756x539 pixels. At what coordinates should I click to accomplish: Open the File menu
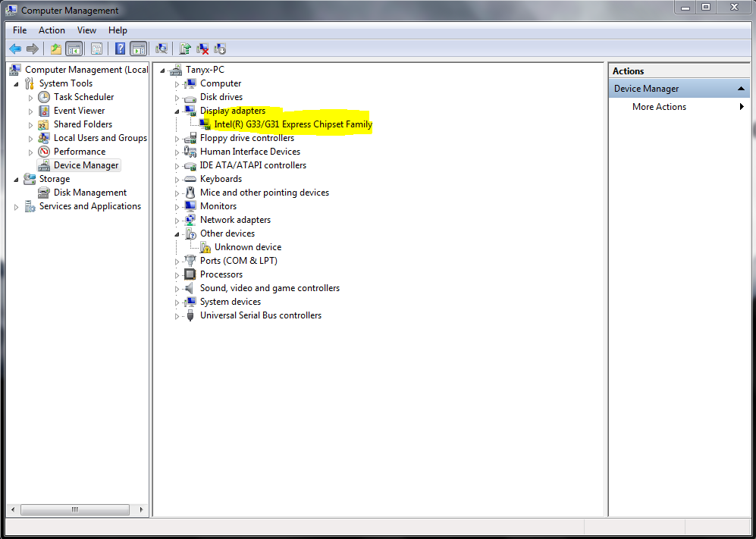pyautogui.click(x=20, y=30)
